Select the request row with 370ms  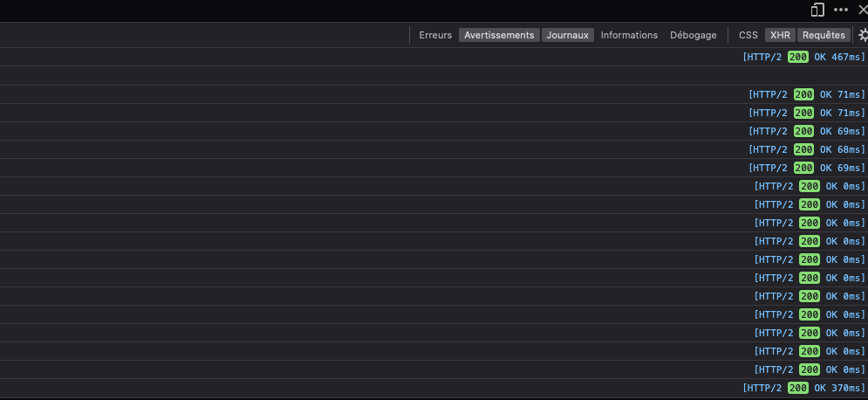pos(434,388)
